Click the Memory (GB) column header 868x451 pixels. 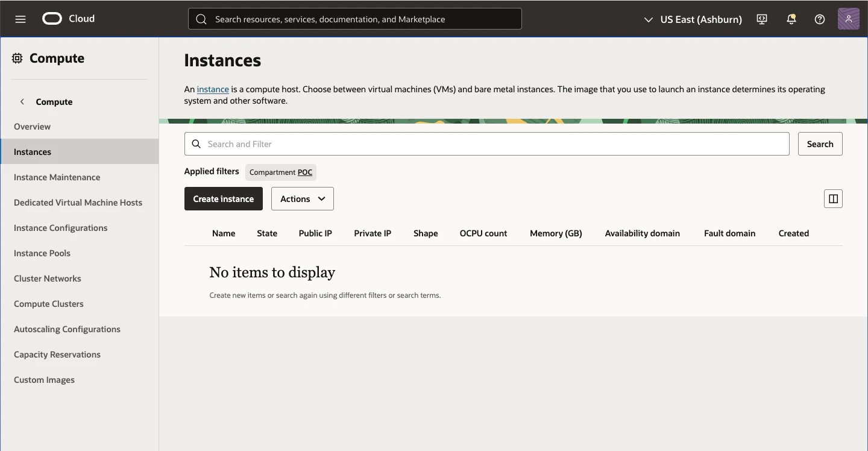point(556,233)
